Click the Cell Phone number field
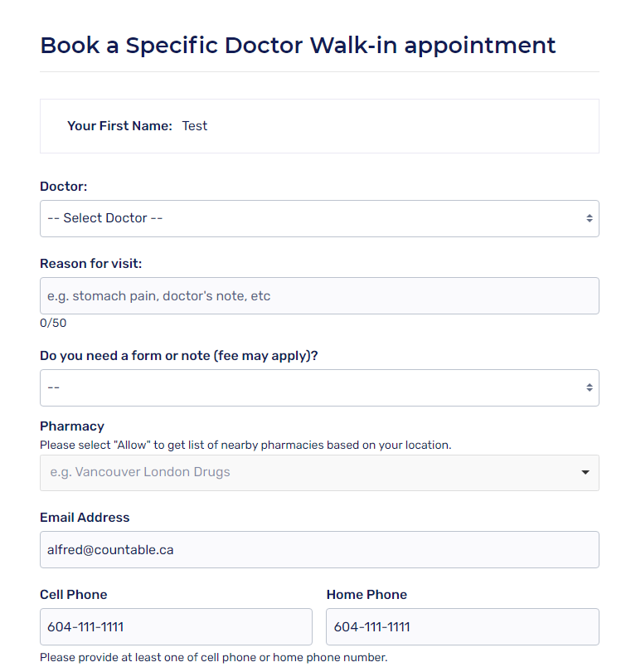 [x=176, y=626]
